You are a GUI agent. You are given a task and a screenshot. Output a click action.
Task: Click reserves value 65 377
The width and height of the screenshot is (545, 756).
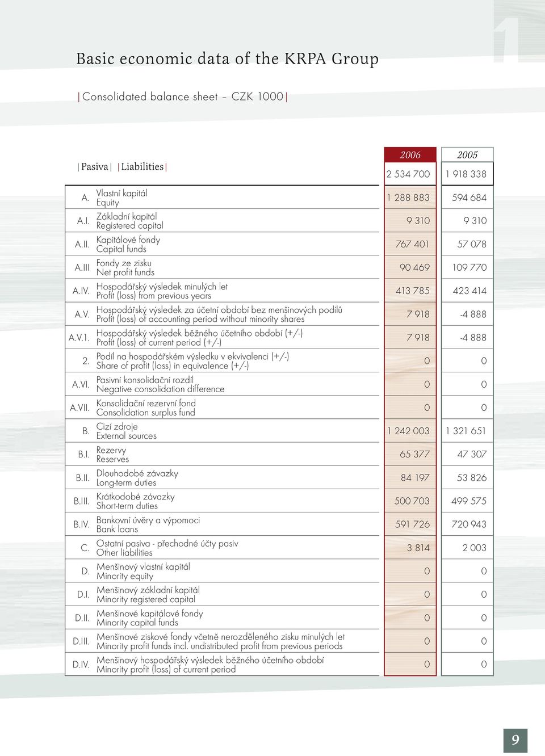coord(414,454)
